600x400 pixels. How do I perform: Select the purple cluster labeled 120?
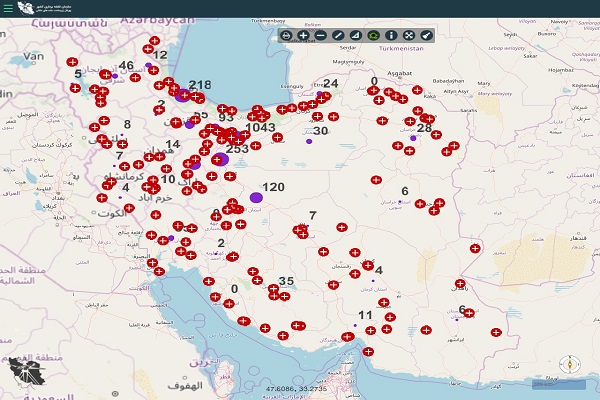click(256, 198)
